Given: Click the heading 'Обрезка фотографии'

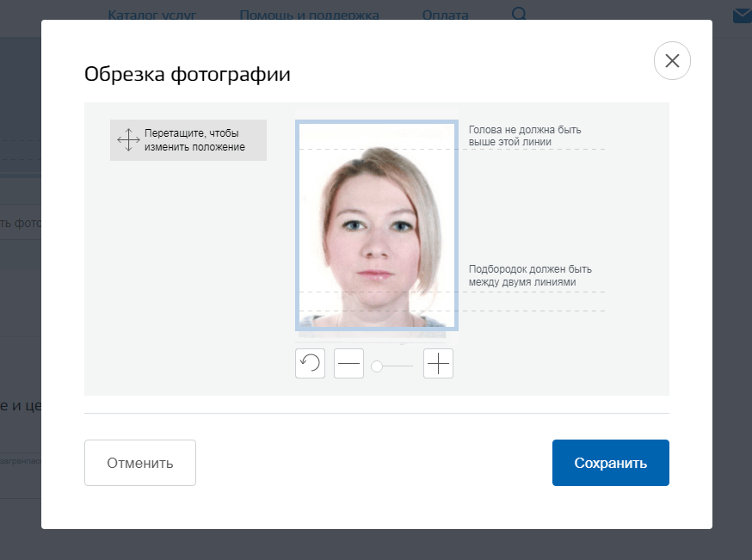Looking at the screenshot, I should 188,74.
